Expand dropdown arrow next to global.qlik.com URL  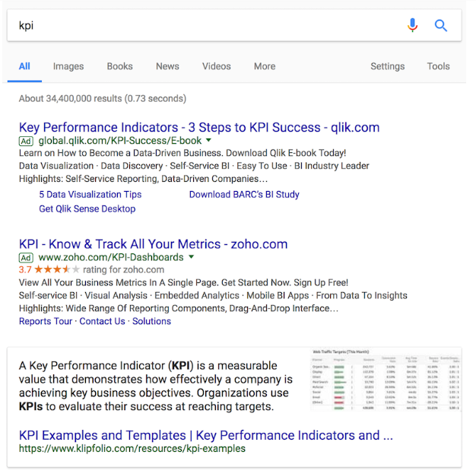pos(208,141)
